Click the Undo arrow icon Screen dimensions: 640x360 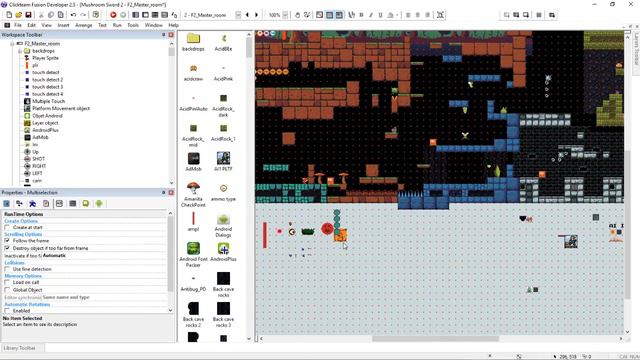pyautogui.click(x=73, y=15)
